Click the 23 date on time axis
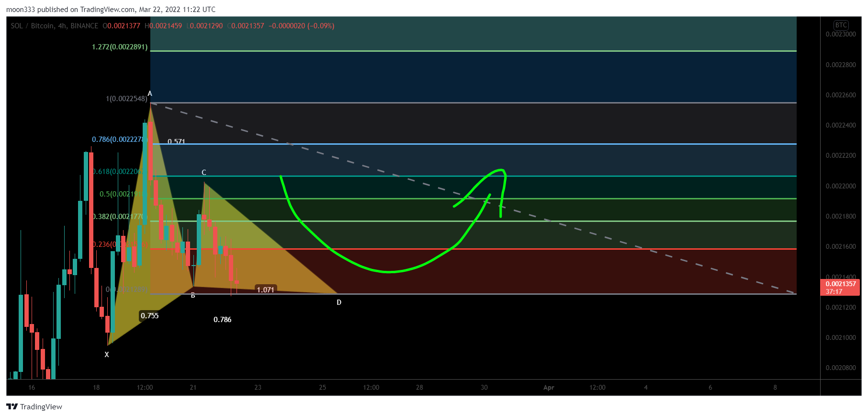 (258, 387)
